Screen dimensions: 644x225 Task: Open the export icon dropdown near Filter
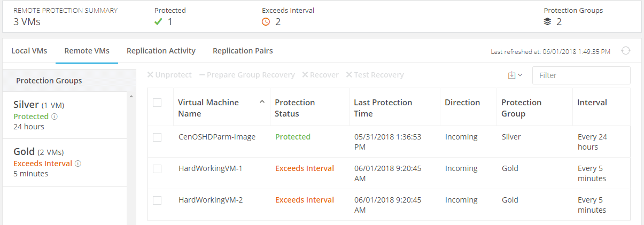[x=515, y=75]
